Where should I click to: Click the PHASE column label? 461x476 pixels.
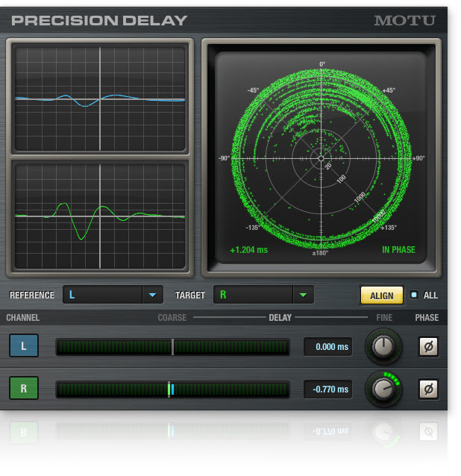pos(427,318)
